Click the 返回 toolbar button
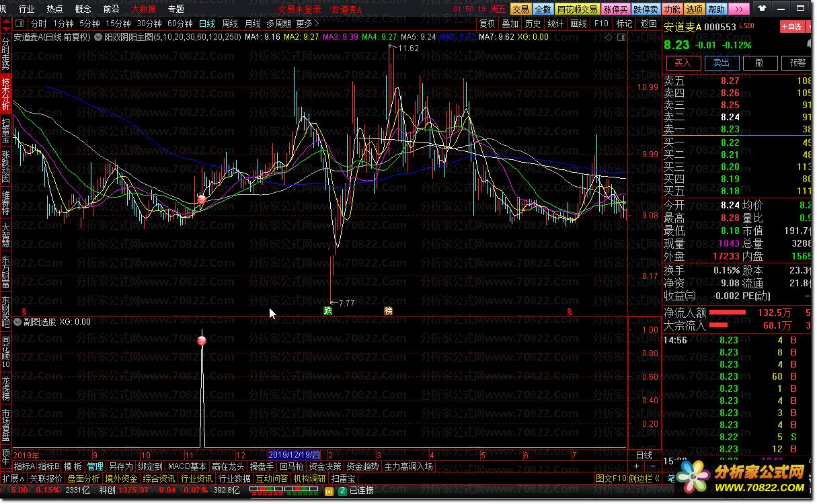The image size is (817, 504). coord(648,24)
